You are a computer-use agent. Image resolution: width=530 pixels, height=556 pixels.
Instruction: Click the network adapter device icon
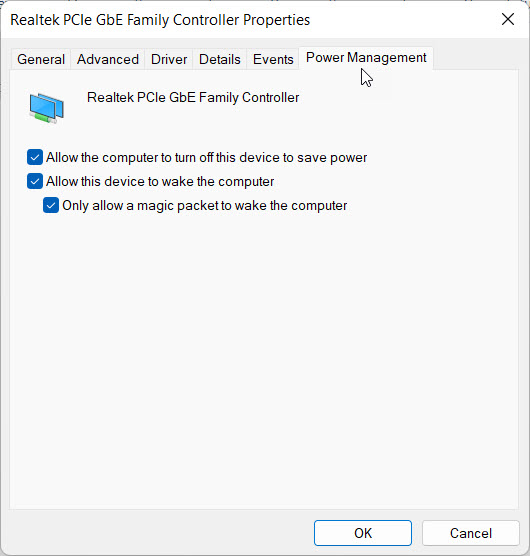pyautogui.click(x=46, y=108)
